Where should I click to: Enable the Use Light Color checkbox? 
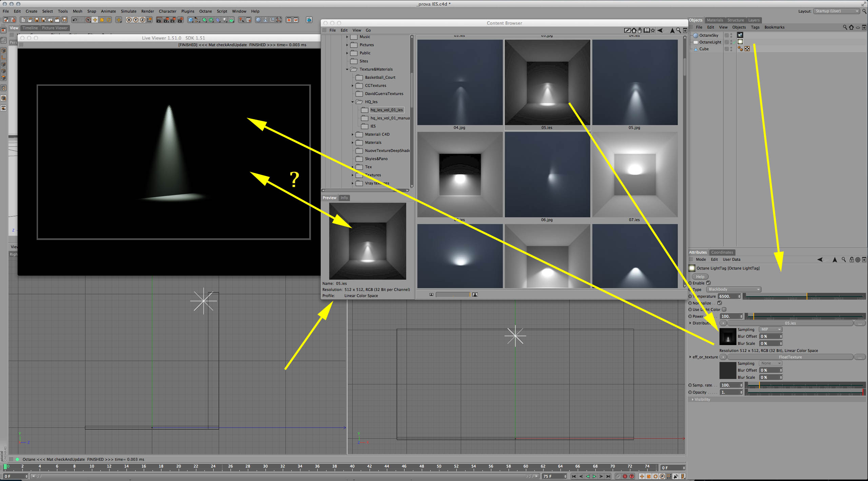(x=724, y=309)
